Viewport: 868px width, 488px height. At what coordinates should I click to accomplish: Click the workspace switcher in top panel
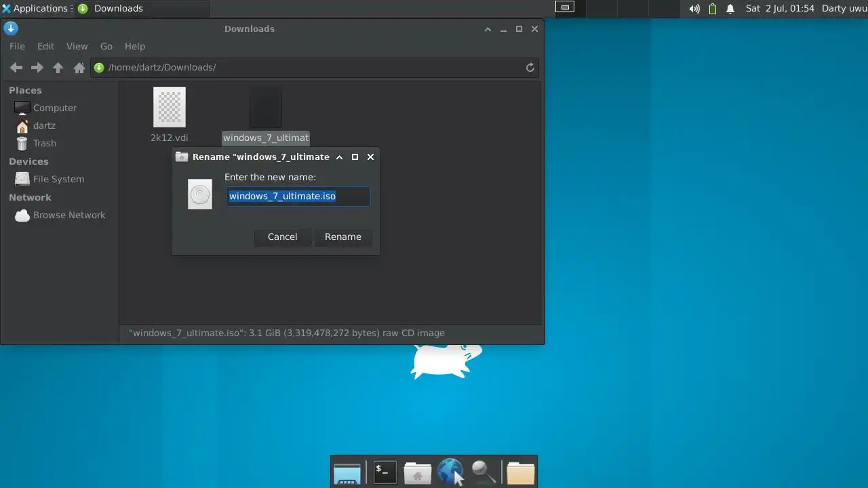[616, 8]
